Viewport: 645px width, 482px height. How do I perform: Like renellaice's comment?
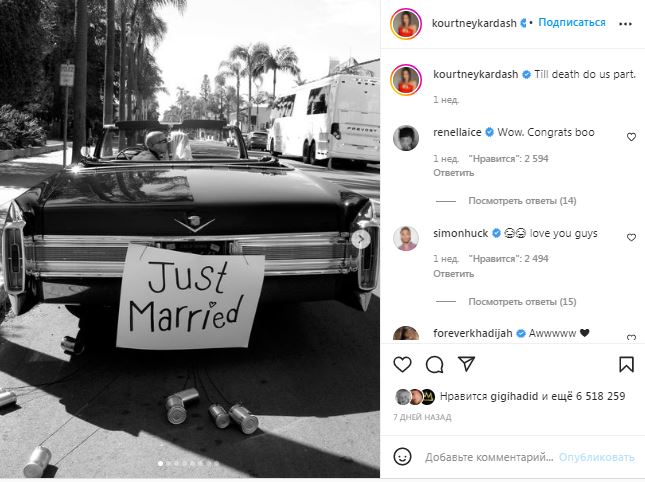point(631,137)
